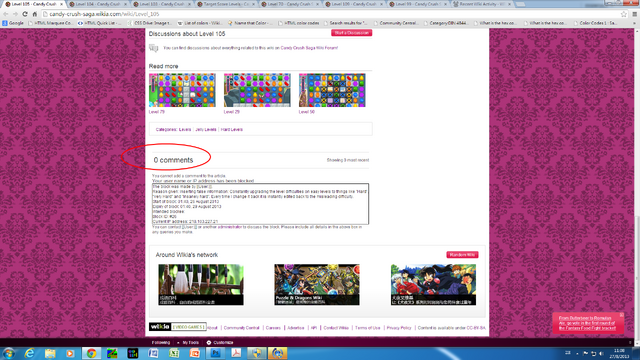Click the discussions speech bubble icon
The width and height of the screenshot is (640, 360).
[x=153, y=48]
